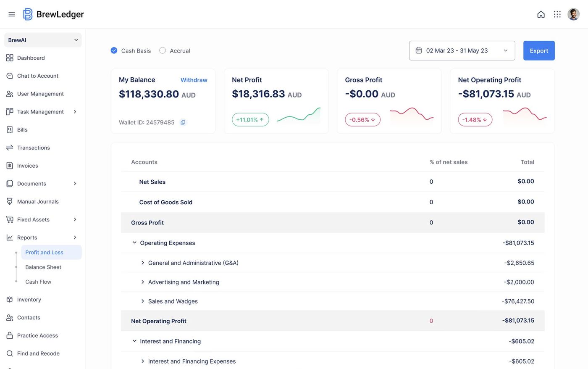Expand Documents submenu chevron
Screen dimensions: 588x369
[x=75, y=184]
